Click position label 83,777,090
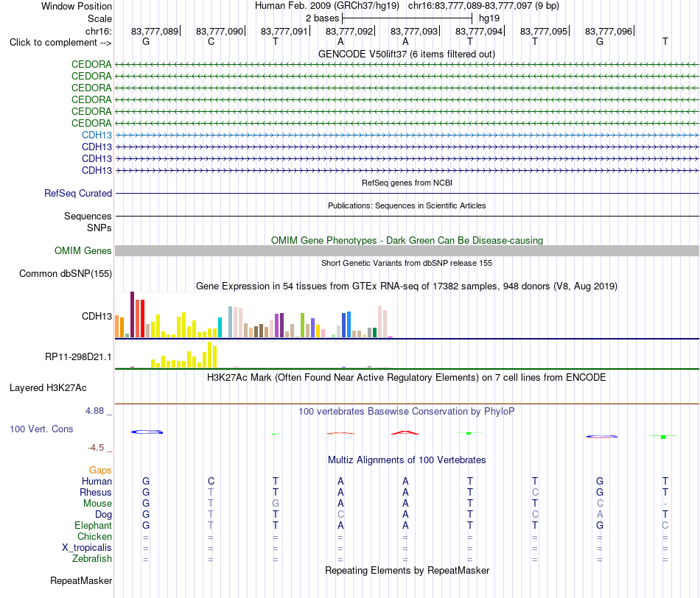This screenshot has width=700, height=598. (219, 31)
